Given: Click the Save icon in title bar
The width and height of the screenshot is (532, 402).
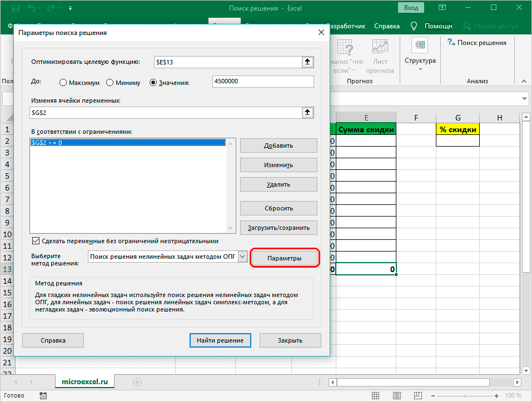Looking at the screenshot, I should point(16,9).
